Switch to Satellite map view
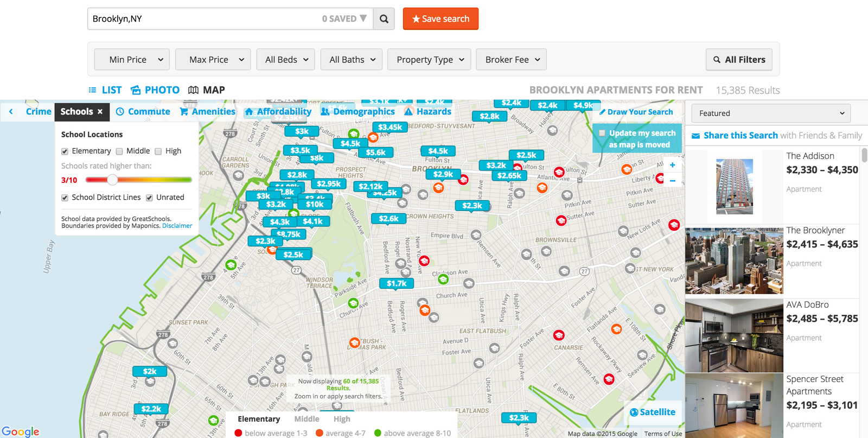Screen dimensions: 868x438 (x=653, y=412)
